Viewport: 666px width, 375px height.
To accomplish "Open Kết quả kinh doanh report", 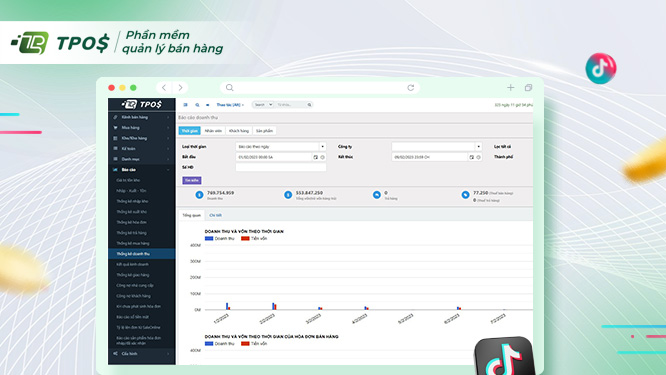I will pos(133,264).
